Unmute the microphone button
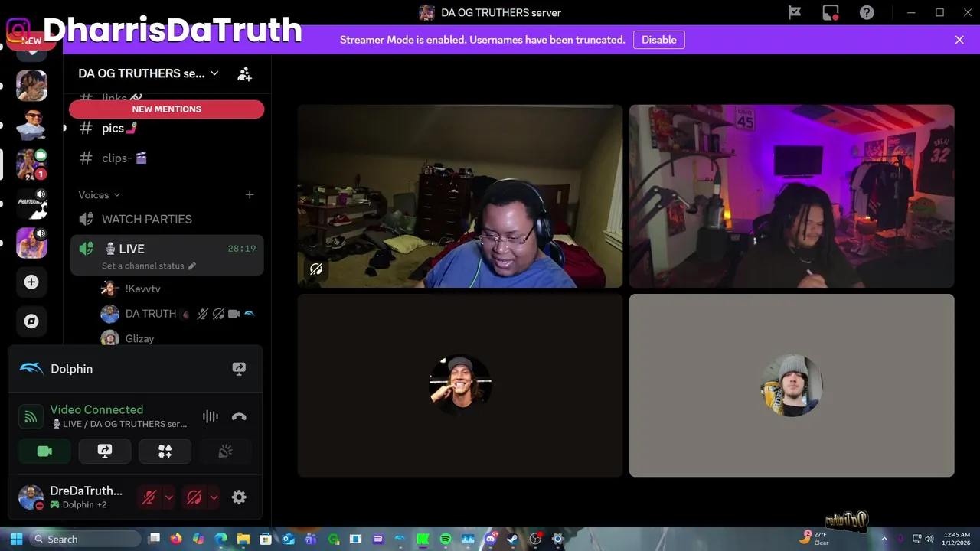This screenshot has height=551, width=980. point(149,497)
